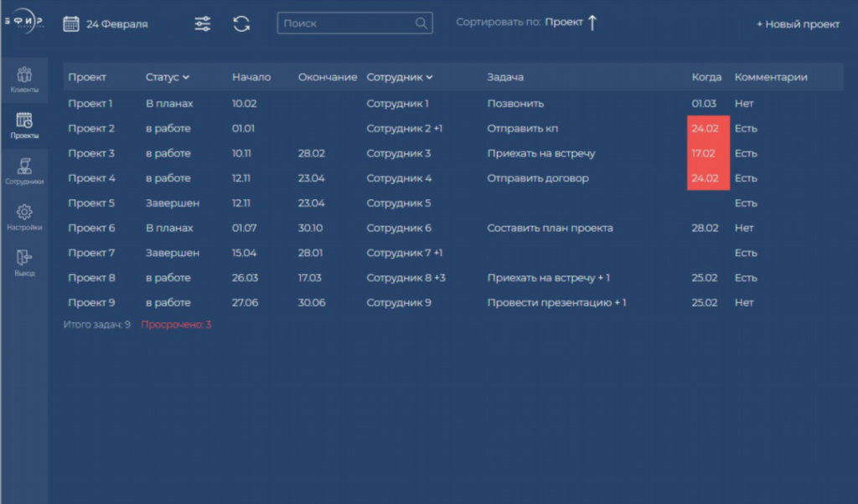This screenshot has width=858, height=504.
Task: Click the refresh arrows icon
Action: (241, 23)
